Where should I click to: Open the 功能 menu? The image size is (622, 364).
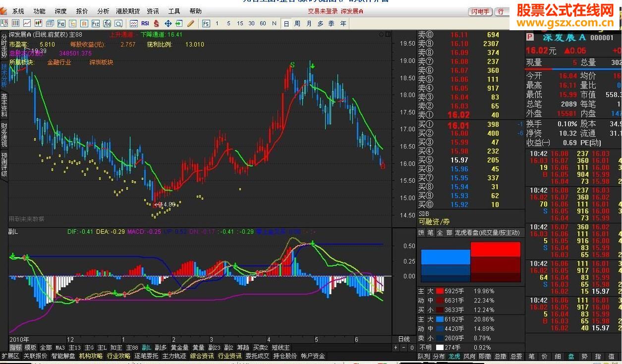pyautogui.click(x=39, y=11)
